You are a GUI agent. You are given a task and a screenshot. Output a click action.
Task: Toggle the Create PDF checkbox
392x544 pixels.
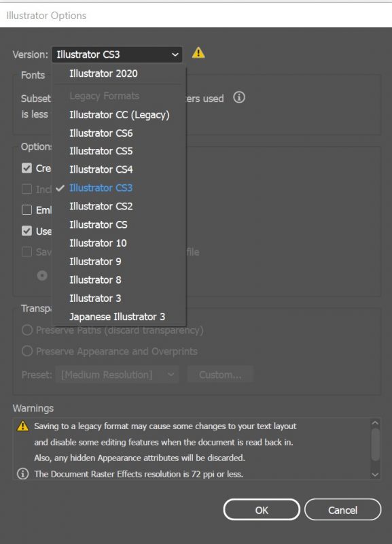pos(26,168)
